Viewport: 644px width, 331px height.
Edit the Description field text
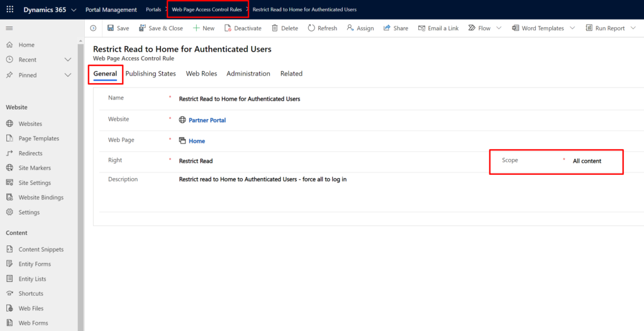coord(263,179)
